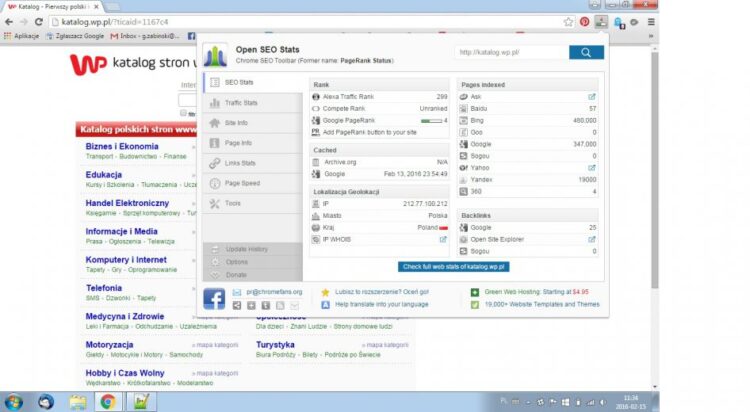The height and width of the screenshot is (412, 750).
Task: Open Green Web Hosting link
Action: (x=536, y=292)
